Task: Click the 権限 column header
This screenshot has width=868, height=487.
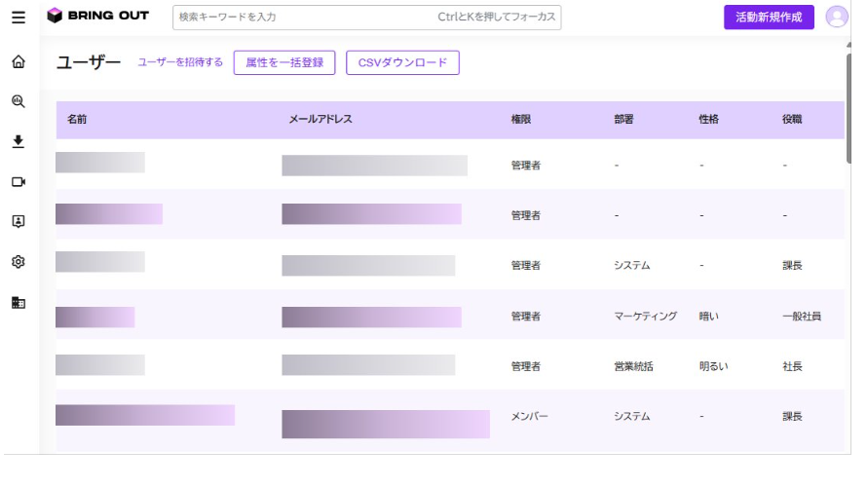Action: [x=521, y=119]
